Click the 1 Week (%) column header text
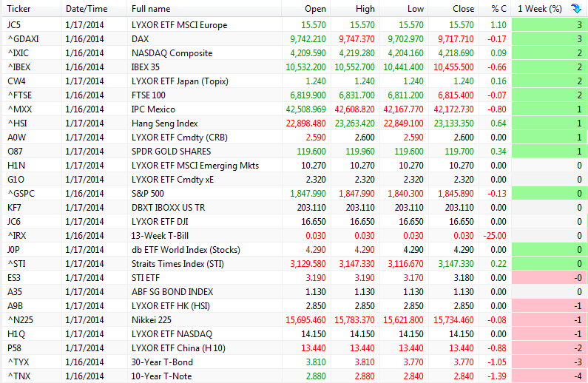This screenshot has width=588, height=383. 539,8
